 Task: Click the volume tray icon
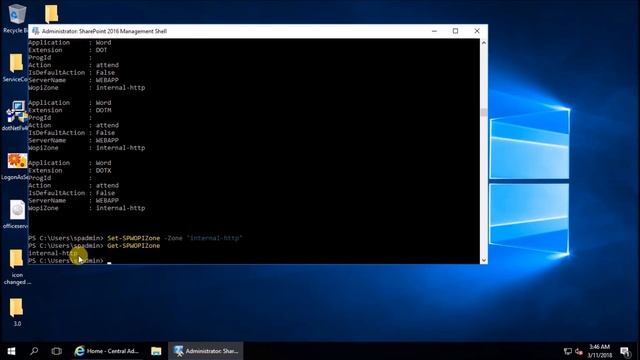(579, 351)
